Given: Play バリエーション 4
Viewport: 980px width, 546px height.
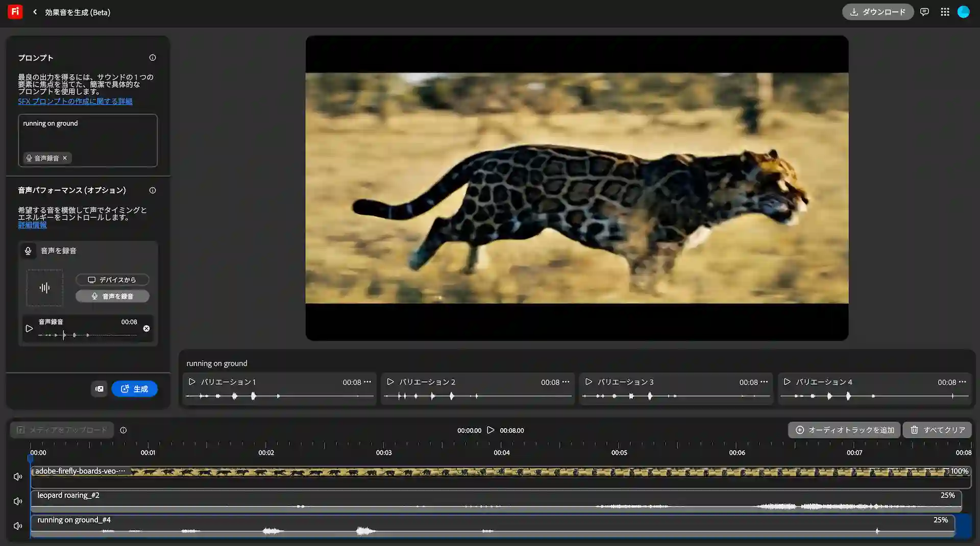Looking at the screenshot, I should [x=787, y=382].
